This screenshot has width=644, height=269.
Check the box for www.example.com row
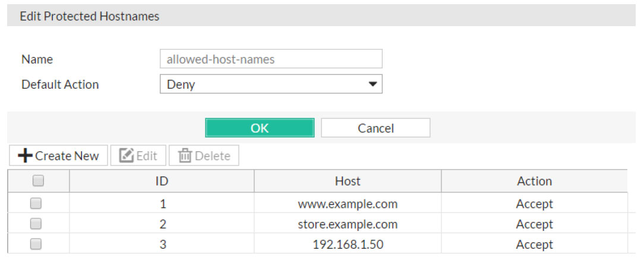tap(36, 204)
